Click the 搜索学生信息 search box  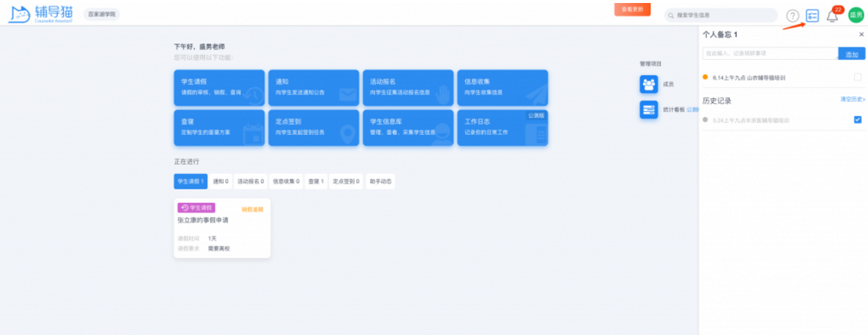click(721, 16)
